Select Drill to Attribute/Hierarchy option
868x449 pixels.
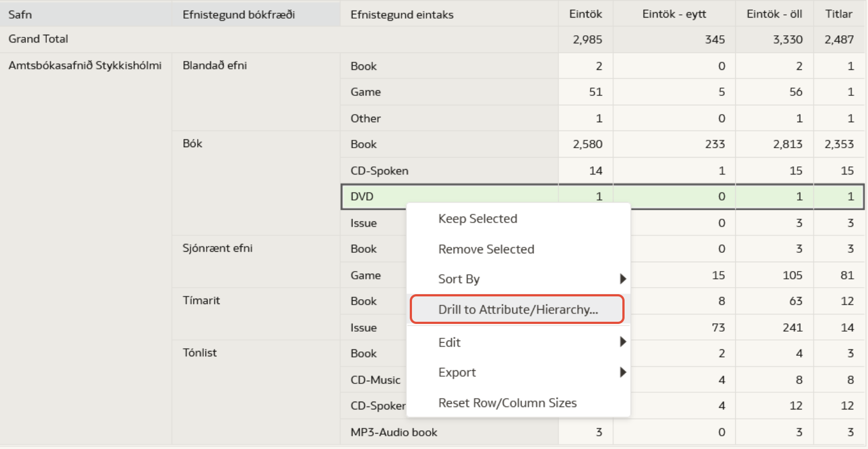point(517,310)
